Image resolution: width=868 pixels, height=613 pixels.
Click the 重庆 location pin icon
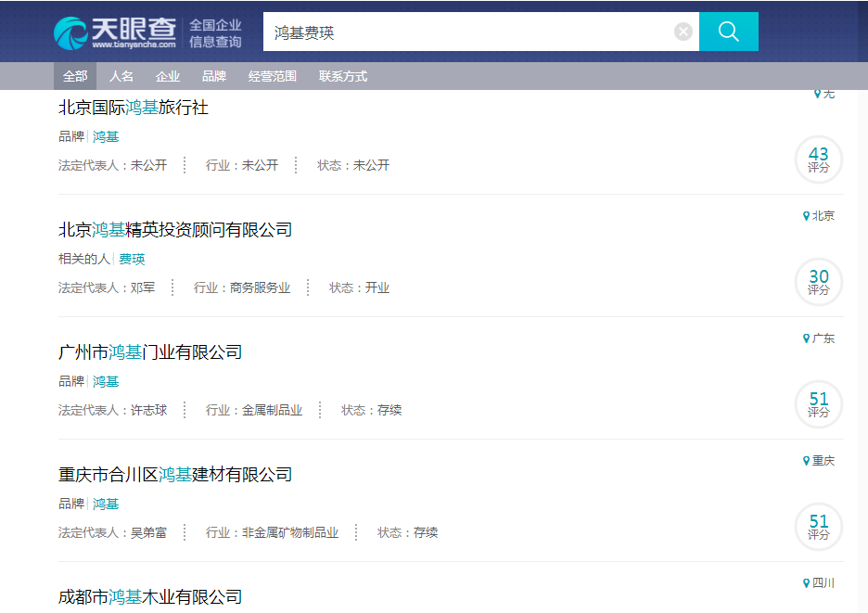coord(806,461)
